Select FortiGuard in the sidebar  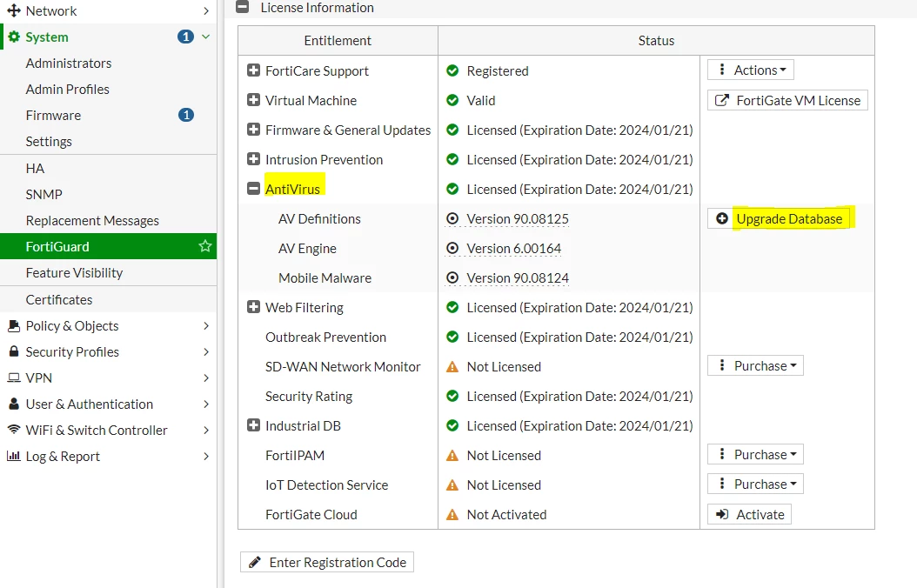[x=108, y=246]
